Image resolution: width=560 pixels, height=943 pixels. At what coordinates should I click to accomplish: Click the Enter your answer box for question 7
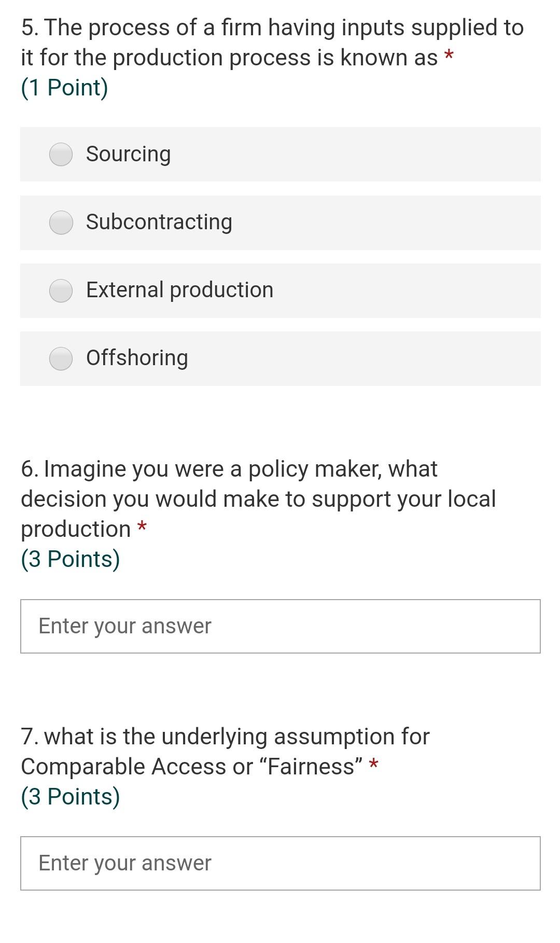pos(280,863)
